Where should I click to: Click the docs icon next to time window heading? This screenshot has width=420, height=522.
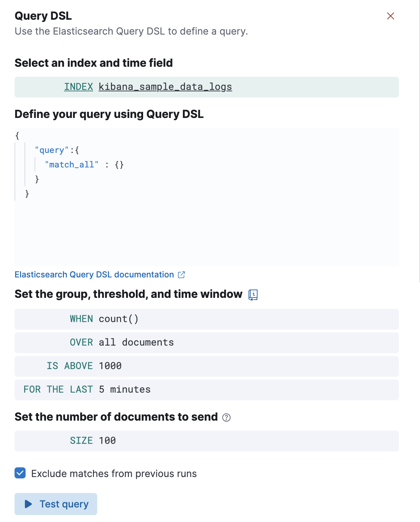point(253,295)
